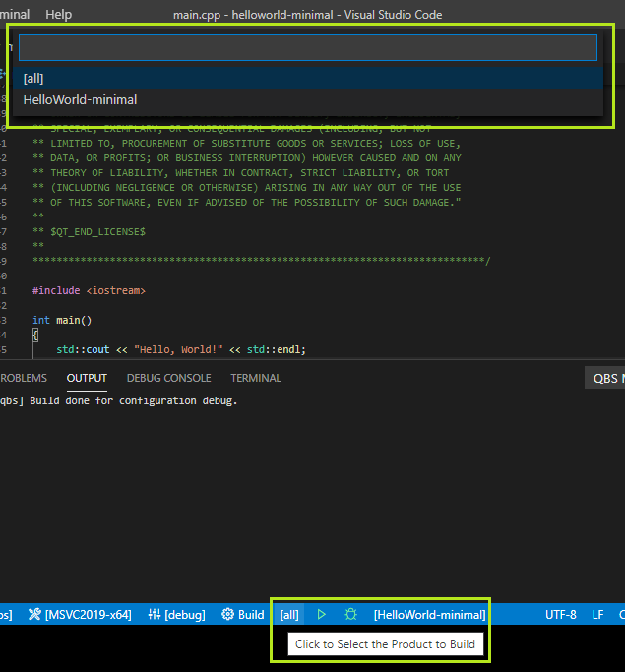Focus the quick pick search box
Screen dimensions: 625x672
click(x=307, y=48)
